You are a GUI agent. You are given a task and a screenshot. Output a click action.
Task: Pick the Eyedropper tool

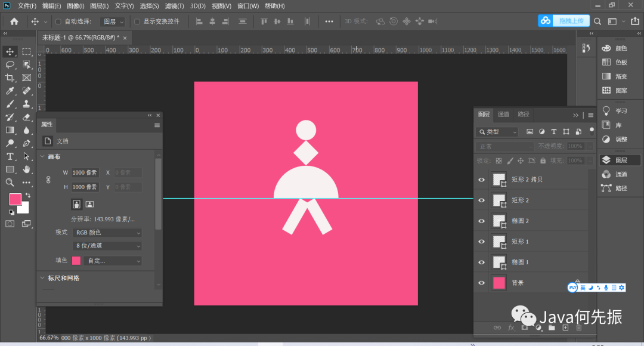click(x=10, y=91)
